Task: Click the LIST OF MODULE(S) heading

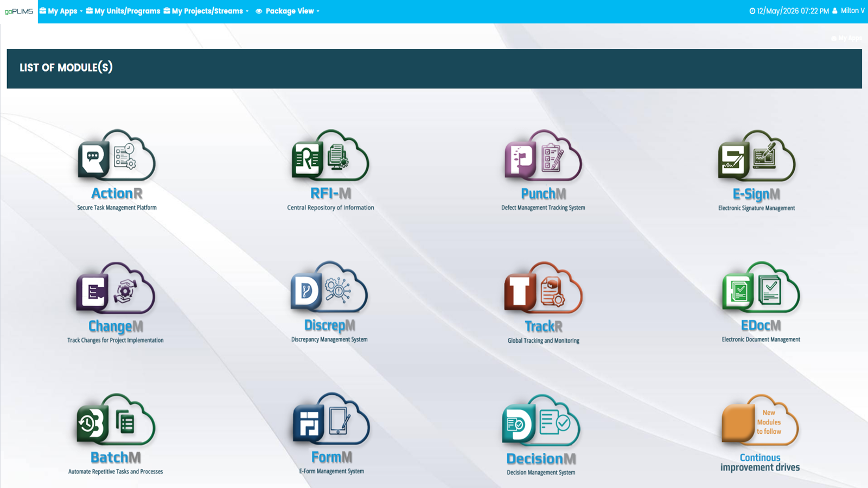Action: [66, 68]
